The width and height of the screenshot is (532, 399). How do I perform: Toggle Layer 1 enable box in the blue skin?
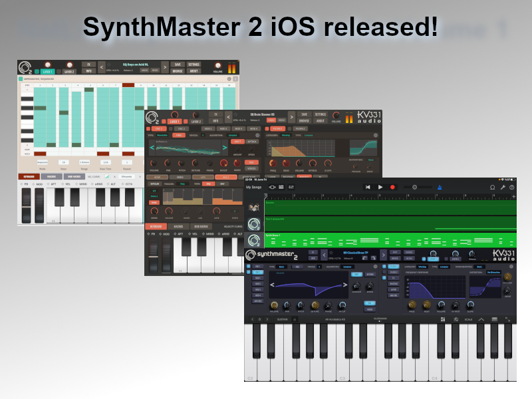(424, 259)
